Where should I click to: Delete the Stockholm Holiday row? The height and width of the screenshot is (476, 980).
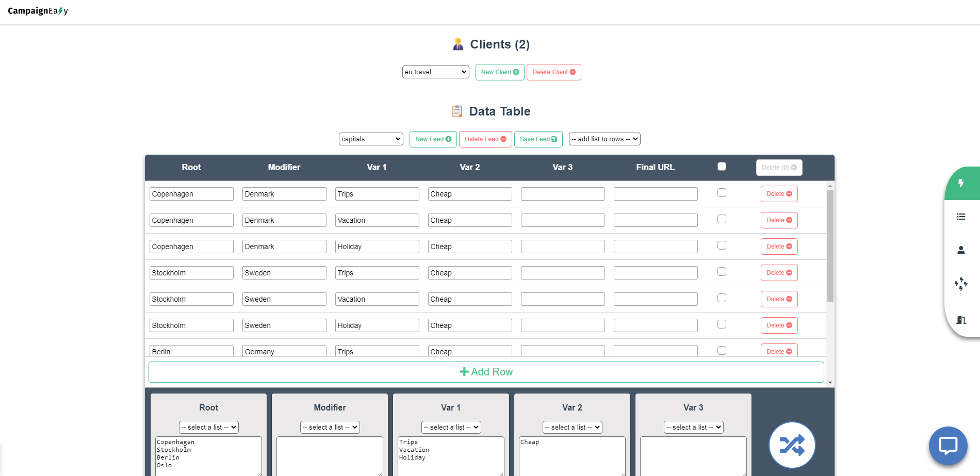click(x=779, y=325)
